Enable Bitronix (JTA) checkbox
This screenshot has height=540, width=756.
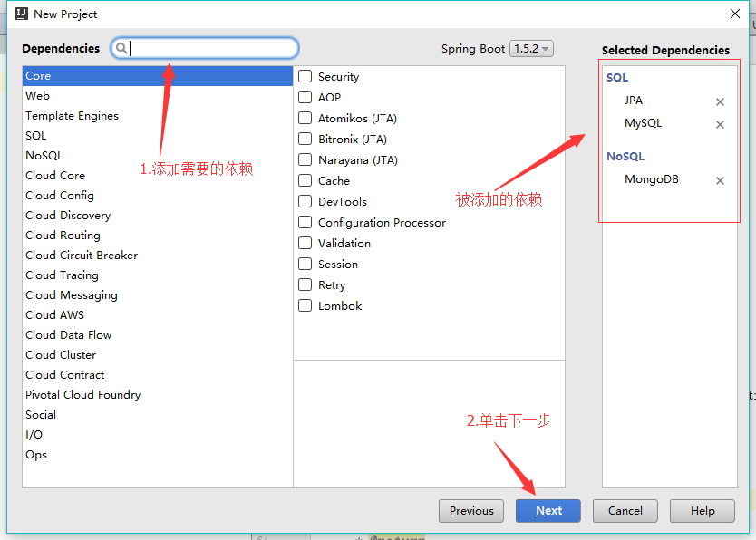pos(305,139)
